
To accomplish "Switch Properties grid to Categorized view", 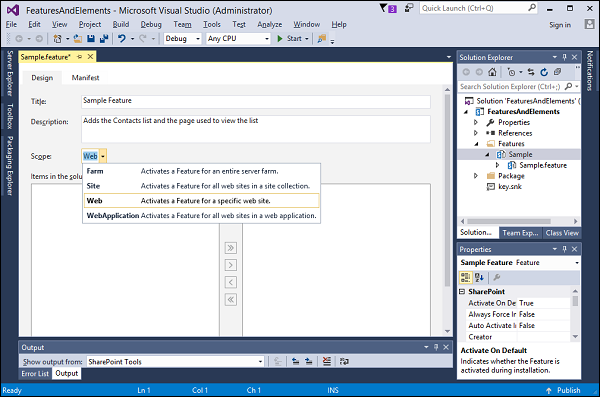I will pyautogui.click(x=466, y=277).
